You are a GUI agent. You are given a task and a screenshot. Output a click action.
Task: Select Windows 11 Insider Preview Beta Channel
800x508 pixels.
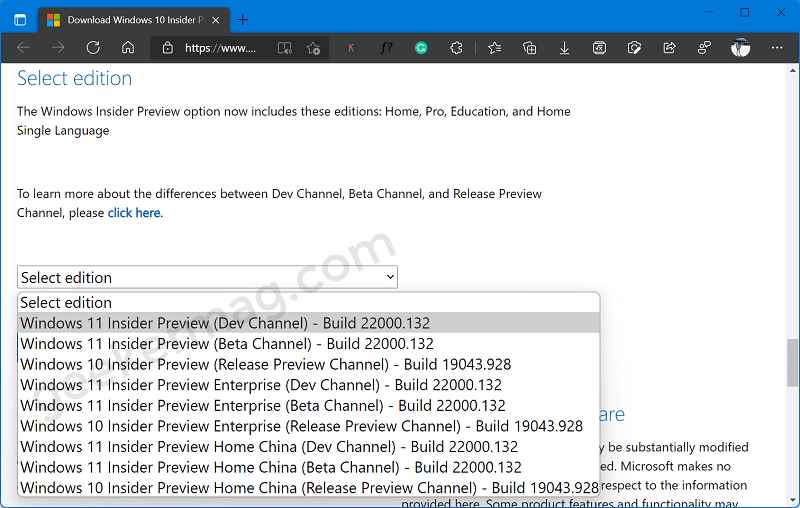click(309, 344)
